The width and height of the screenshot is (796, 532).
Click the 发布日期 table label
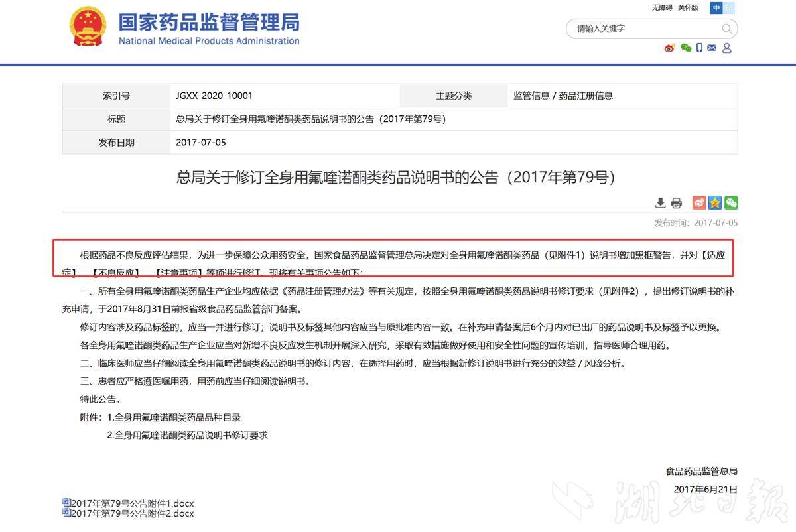point(116,143)
